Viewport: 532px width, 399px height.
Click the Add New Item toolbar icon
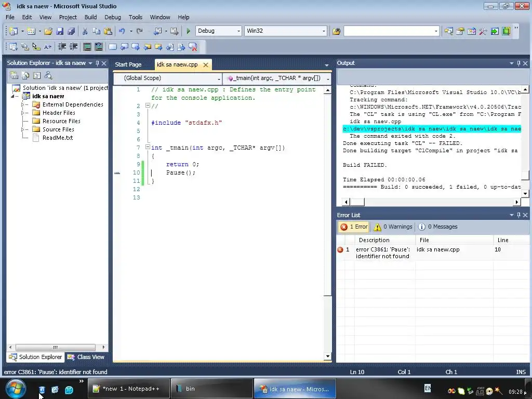tap(31, 31)
